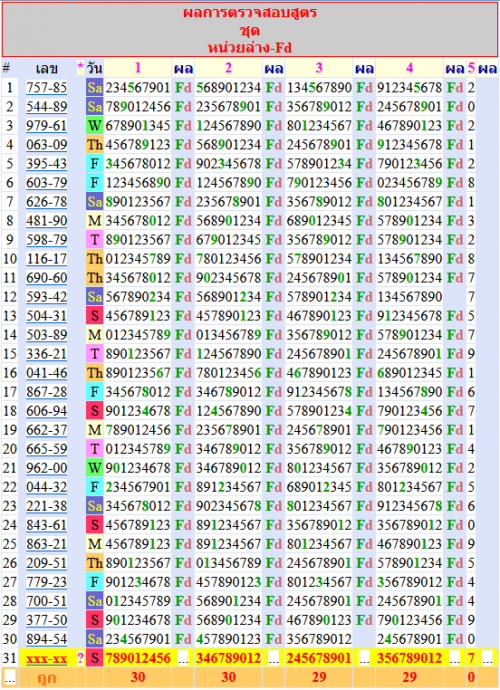Viewport: 500px width, 690px height.
Task: Open the 894-54 number link
Action: pyautogui.click(x=46, y=639)
